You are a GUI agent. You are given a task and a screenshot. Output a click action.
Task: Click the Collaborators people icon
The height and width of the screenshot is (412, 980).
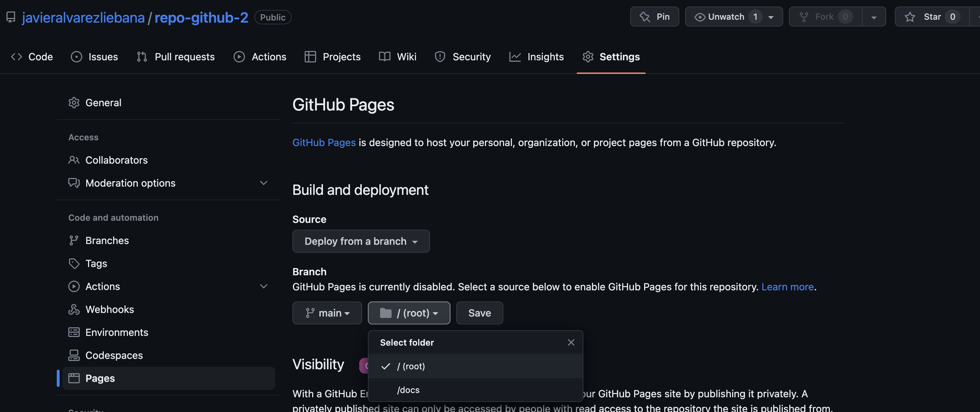click(x=74, y=160)
